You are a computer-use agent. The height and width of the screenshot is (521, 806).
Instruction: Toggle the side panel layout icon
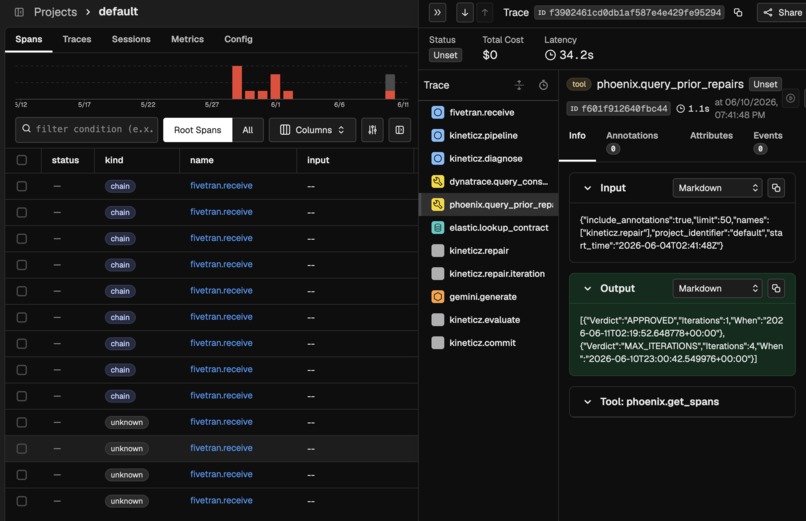tap(399, 130)
